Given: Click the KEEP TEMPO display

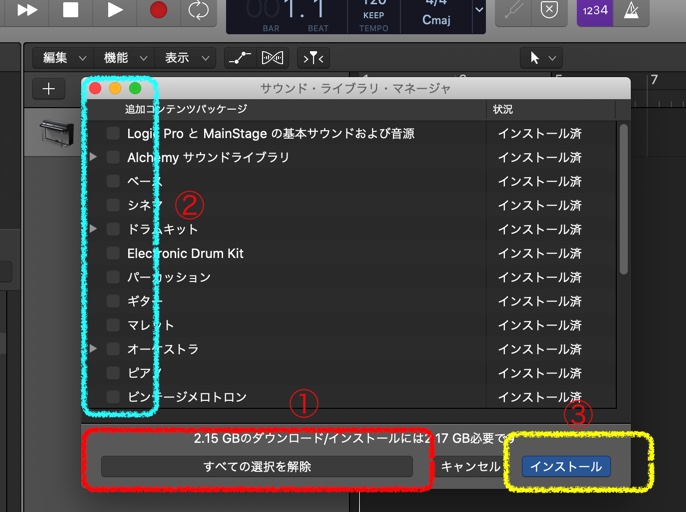Looking at the screenshot, I should 374,15.
